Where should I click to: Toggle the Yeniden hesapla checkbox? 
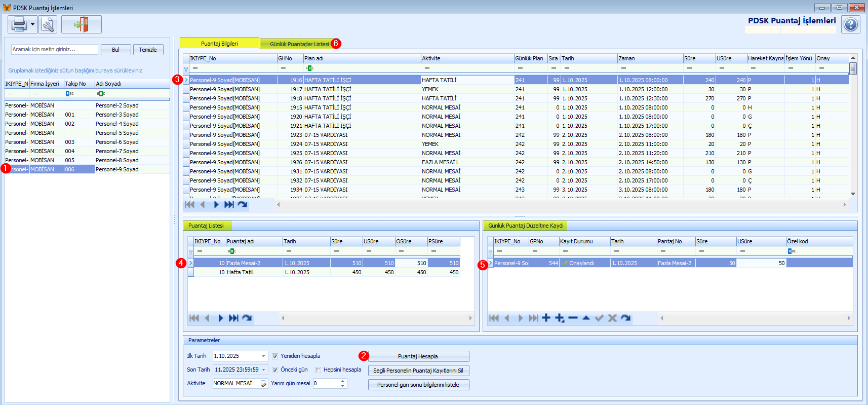pos(275,356)
